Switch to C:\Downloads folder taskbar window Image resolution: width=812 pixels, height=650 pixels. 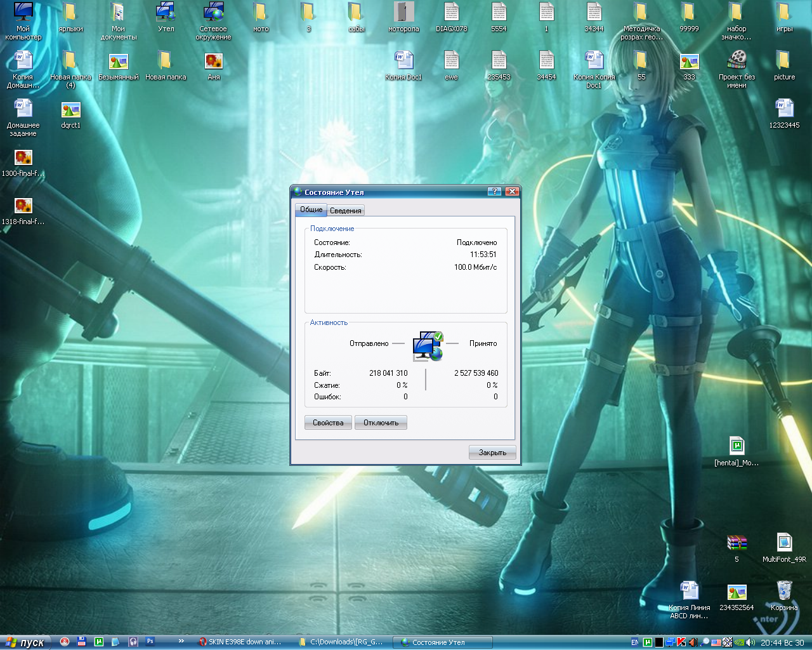[343, 642]
